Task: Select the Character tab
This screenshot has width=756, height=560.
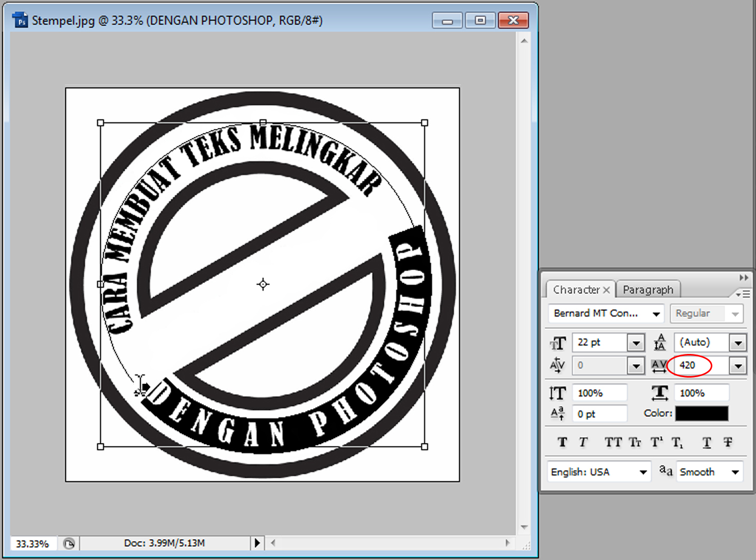Action: tap(576, 290)
